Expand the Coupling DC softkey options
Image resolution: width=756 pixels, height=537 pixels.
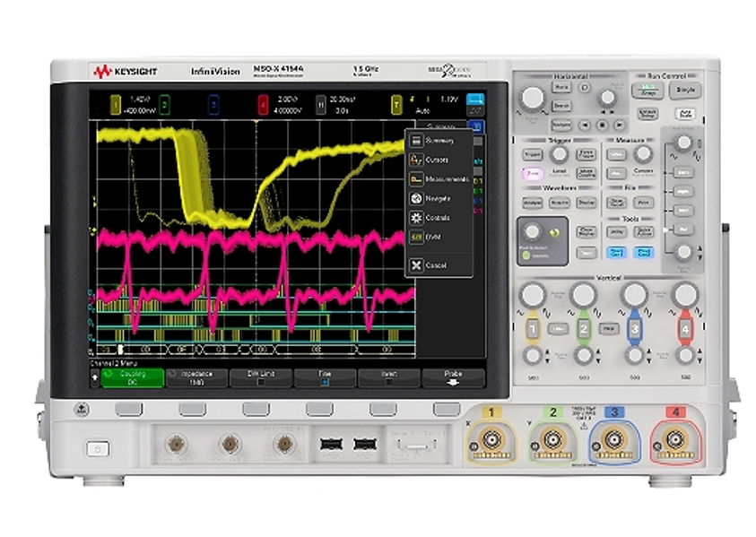(x=134, y=377)
